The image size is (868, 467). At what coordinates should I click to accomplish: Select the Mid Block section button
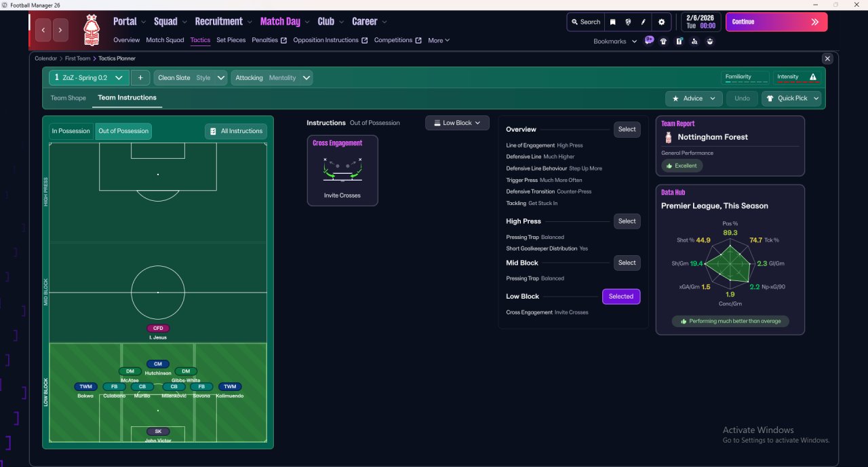coord(627,263)
